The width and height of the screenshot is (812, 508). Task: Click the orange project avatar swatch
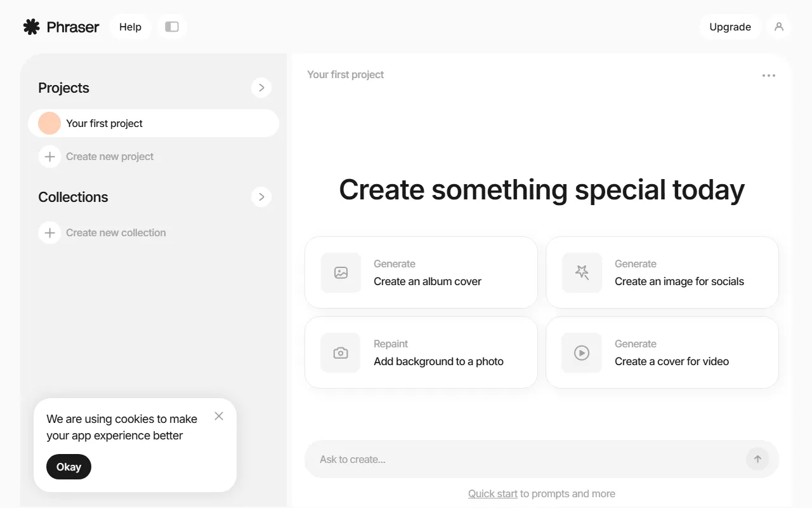tap(49, 123)
